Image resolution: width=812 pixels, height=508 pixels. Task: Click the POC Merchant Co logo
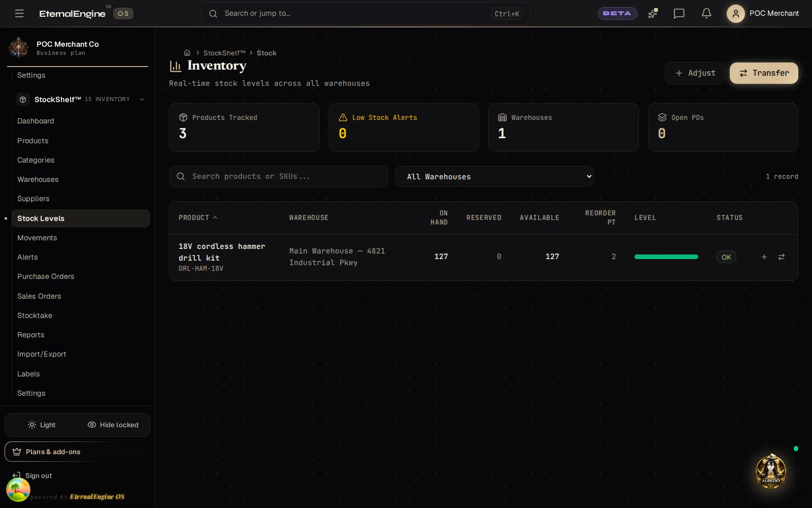pyautogui.click(x=19, y=48)
